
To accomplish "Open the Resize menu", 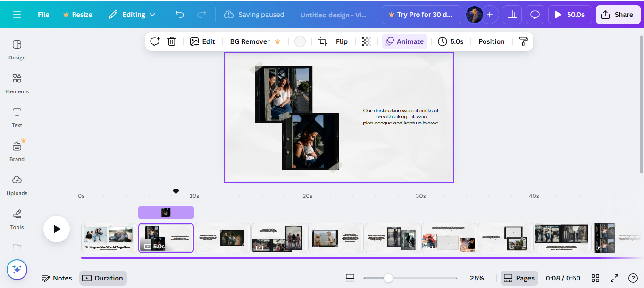I will click(x=77, y=15).
